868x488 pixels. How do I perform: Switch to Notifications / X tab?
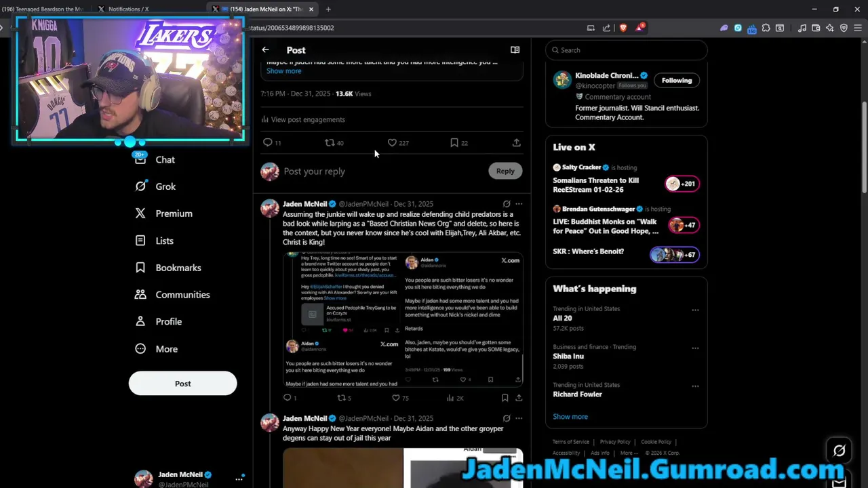click(128, 9)
